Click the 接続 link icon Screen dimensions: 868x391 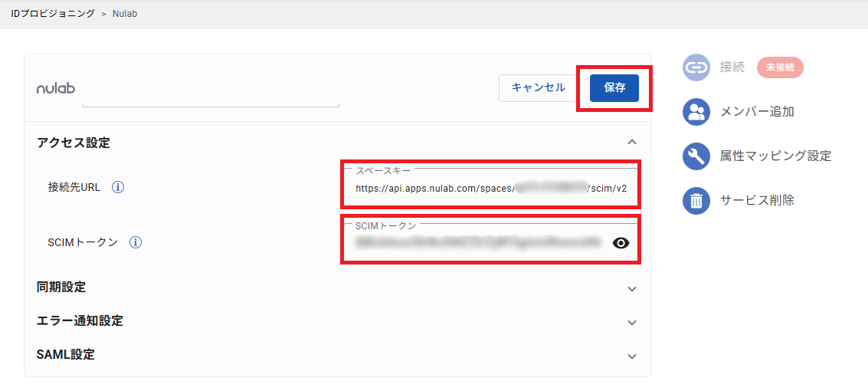point(696,67)
